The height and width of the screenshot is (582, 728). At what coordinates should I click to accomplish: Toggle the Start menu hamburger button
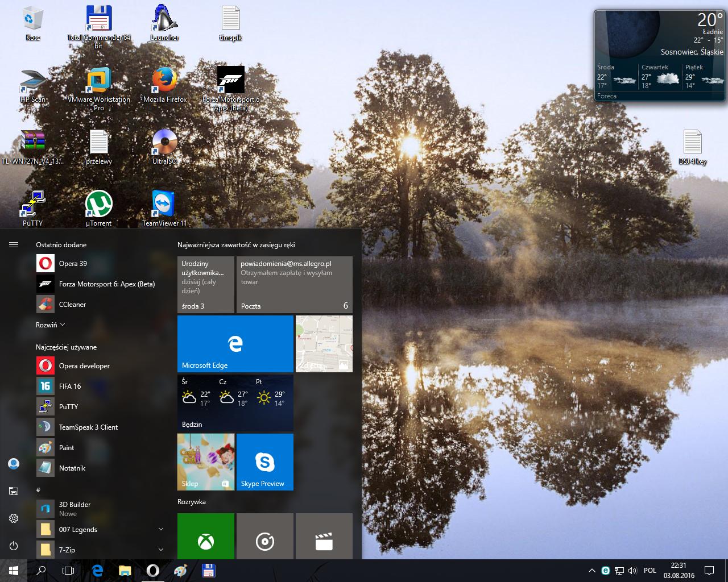14,245
